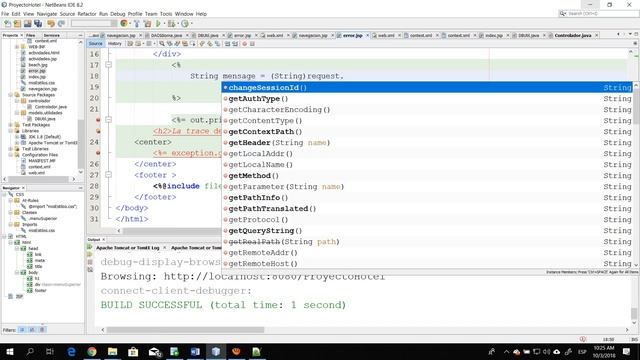The height and width of the screenshot is (360, 640).
Task: Open File Explorer from taskbar
Action: coord(112,351)
